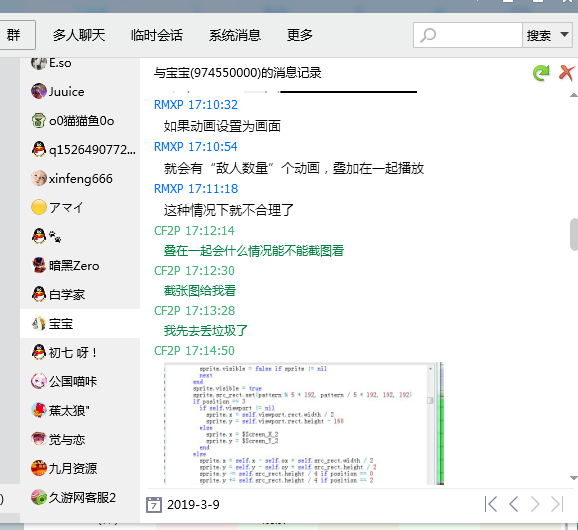Click the 蕉太狼" avatar icon
The height and width of the screenshot is (530, 578).
(39, 410)
